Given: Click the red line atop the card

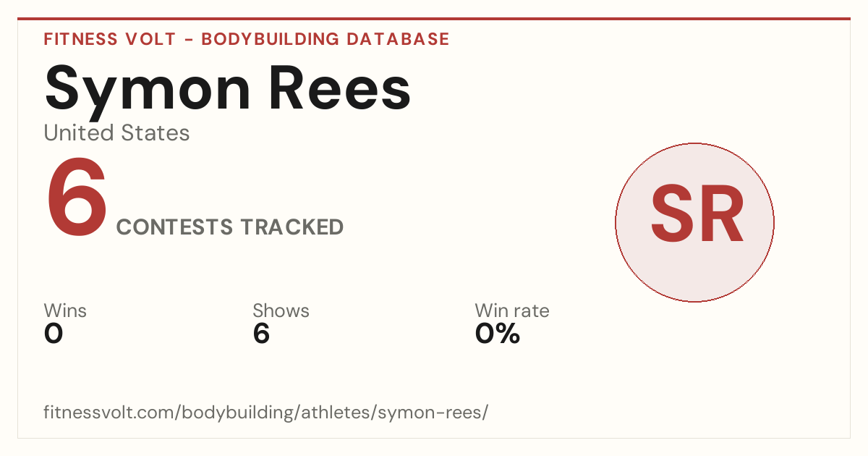Looking at the screenshot, I should pyautogui.click(x=434, y=19).
